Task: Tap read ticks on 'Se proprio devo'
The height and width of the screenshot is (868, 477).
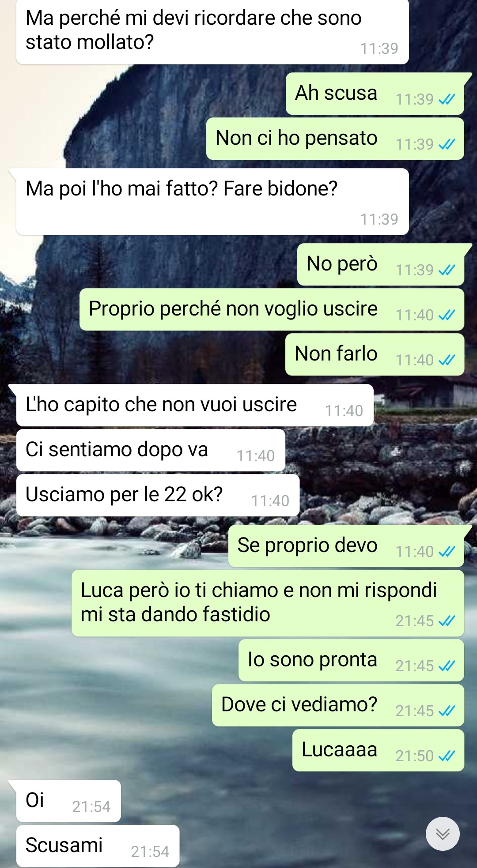Action: point(447,552)
